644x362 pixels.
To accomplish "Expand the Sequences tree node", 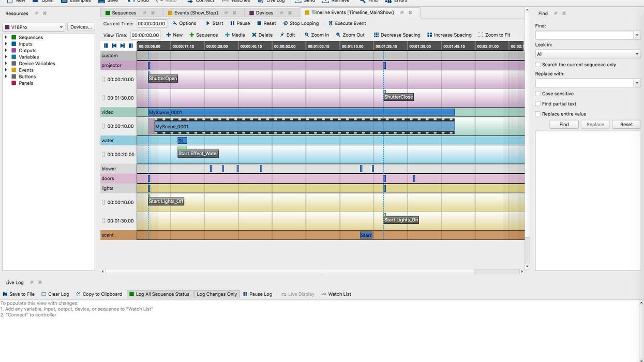I will pyautogui.click(x=6, y=37).
